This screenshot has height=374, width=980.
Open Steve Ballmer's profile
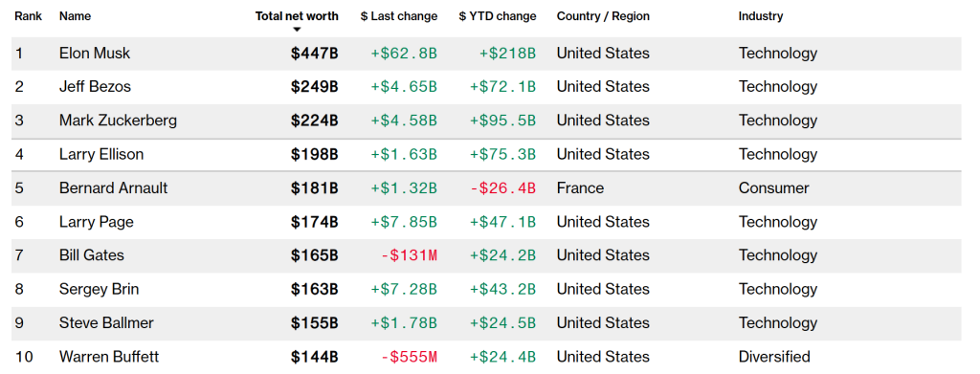pos(106,322)
